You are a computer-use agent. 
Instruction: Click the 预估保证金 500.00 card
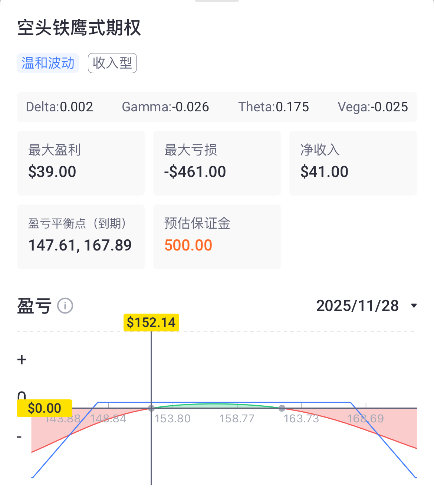[x=217, y=236]
